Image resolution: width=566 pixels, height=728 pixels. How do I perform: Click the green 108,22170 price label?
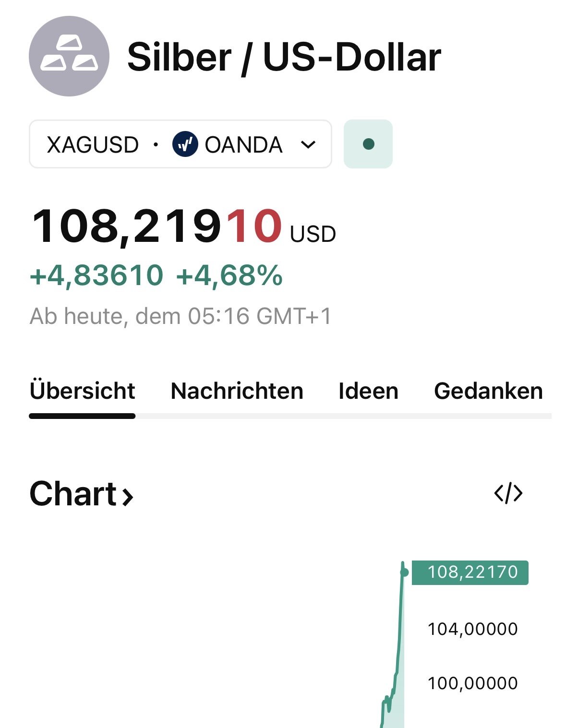pyautogui.click(x=471, y=573)
